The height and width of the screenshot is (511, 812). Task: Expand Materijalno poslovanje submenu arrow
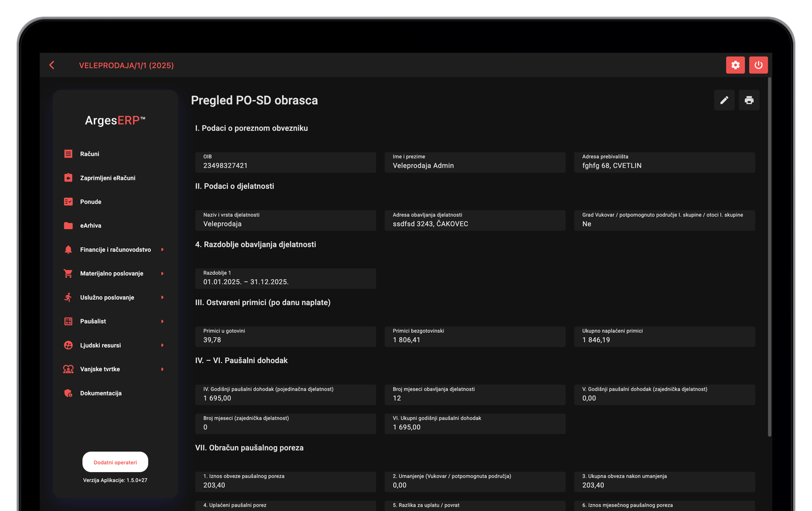[x=162, y=273]
